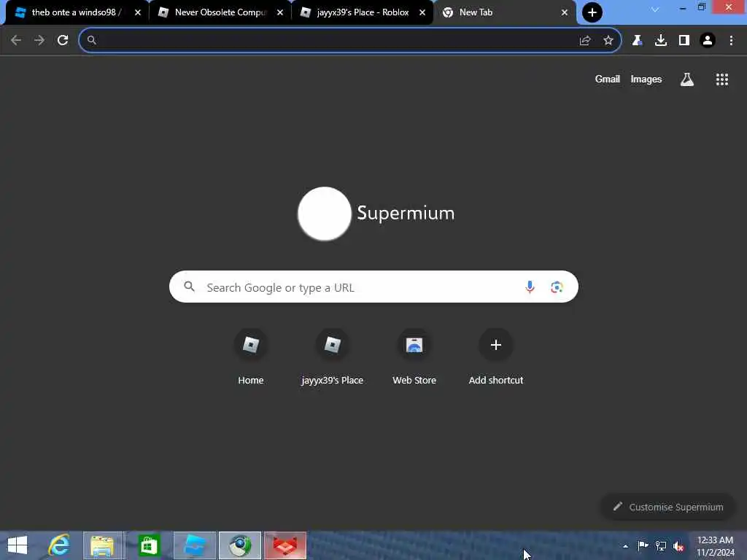Image resolution: width=747 pixels, height=560 pixels.
Task: Reload the current page
Action: tap(63, 41)
